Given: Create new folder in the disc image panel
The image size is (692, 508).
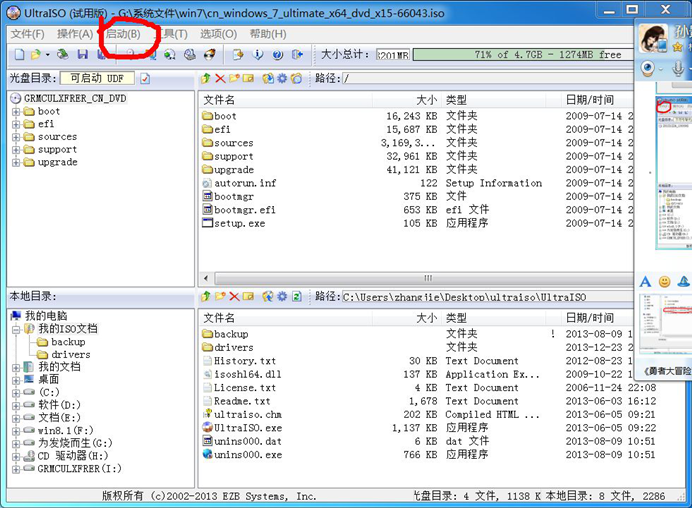Looking at the screenshot, I should click(x=234, y=78).
